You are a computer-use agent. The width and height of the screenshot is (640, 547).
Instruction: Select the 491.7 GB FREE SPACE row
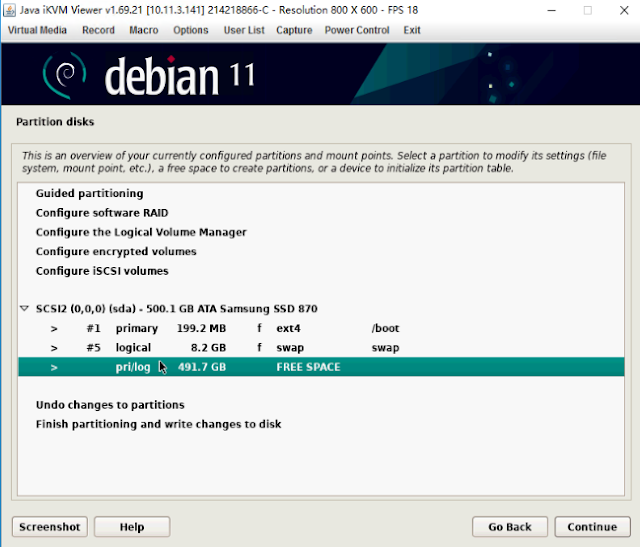pyautogui.click(x=321, y=367)
